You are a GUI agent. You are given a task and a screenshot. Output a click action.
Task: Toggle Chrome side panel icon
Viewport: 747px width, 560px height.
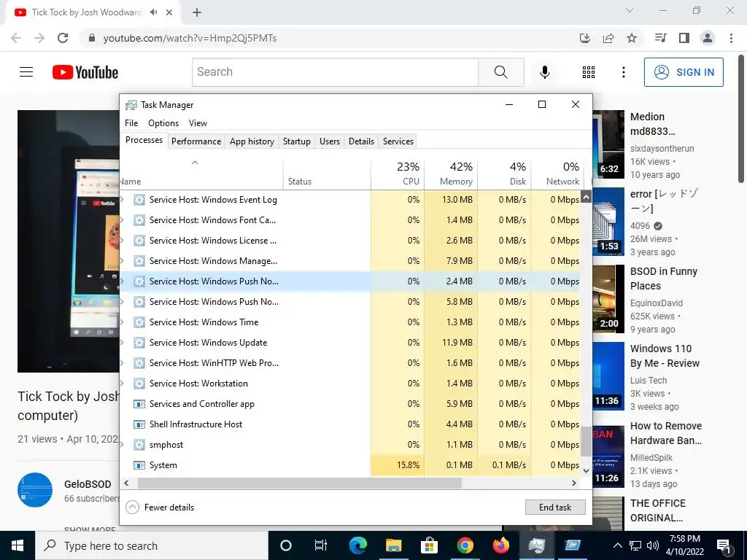pos(684,38)
